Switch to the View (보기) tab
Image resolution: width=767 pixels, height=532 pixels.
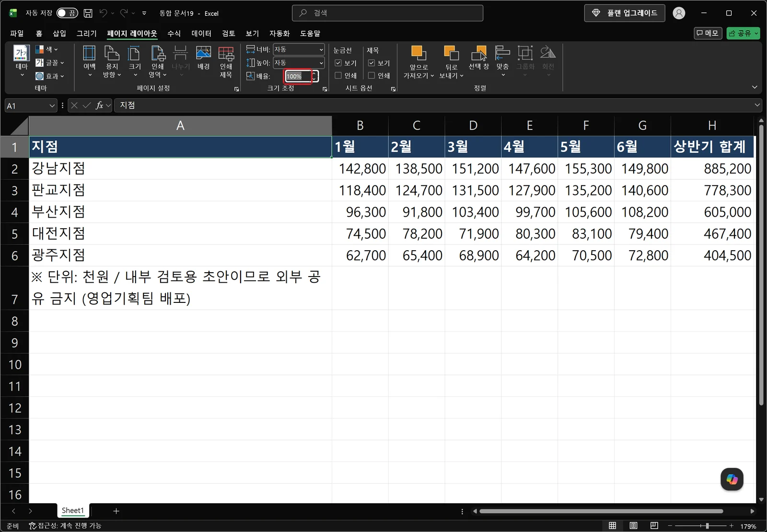pos(252,34)
